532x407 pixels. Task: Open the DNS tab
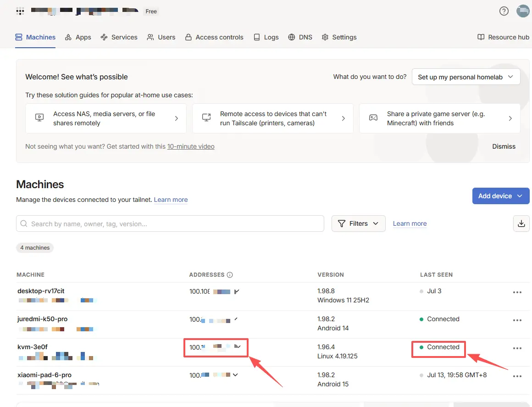[300, 37]
